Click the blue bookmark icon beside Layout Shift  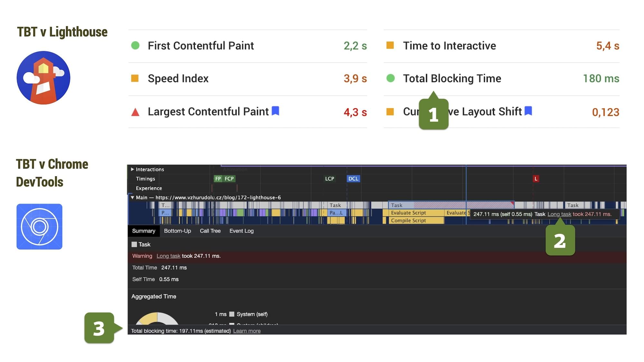click(528, 111)
